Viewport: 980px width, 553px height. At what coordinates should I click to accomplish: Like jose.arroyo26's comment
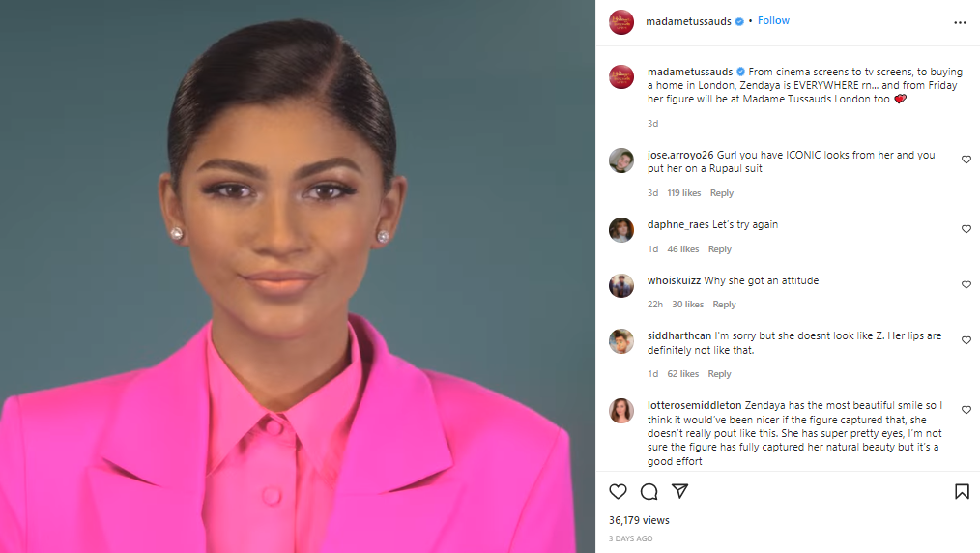[x=966, y=160]
